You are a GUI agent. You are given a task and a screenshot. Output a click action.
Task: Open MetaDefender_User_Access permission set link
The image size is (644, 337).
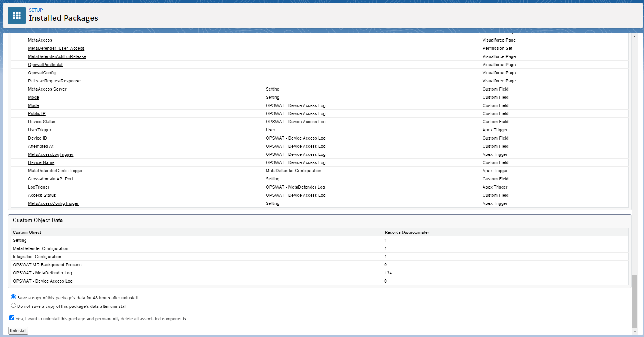56,49
